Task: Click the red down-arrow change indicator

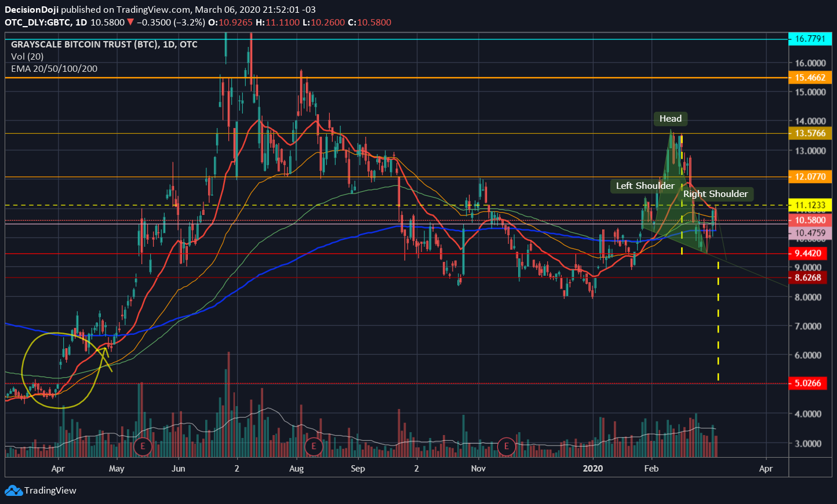Action: coord(131,23)
